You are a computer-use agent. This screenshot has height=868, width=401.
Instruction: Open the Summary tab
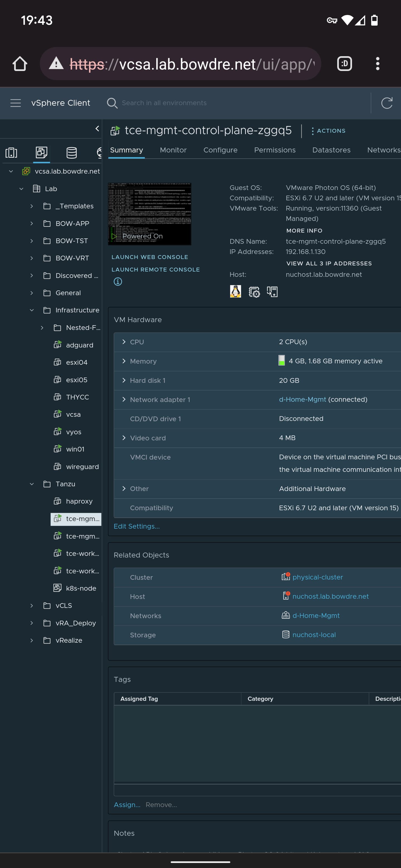126,150
